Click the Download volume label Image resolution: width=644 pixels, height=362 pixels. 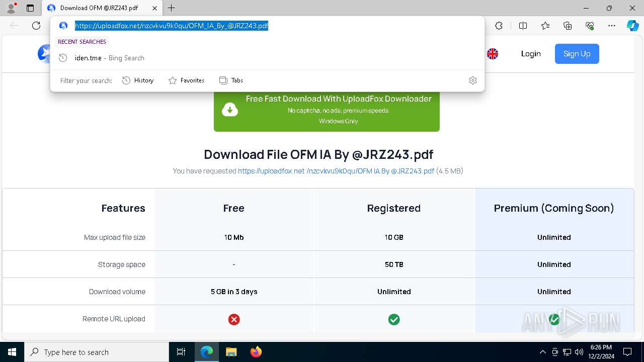point(117,292)
